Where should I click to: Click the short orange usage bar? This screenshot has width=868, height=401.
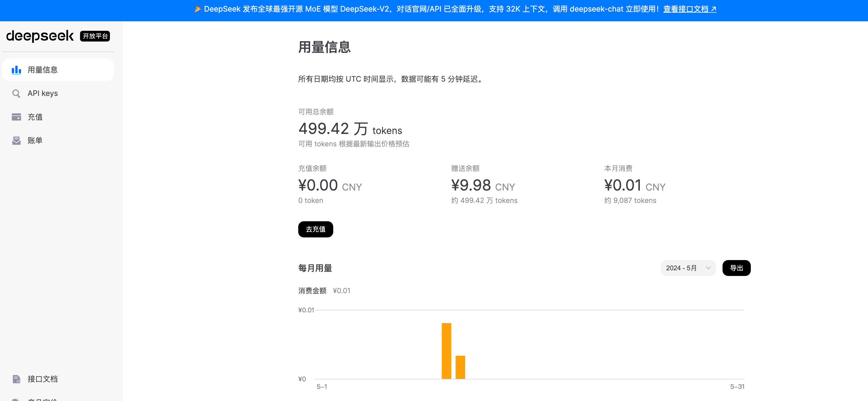460,367
